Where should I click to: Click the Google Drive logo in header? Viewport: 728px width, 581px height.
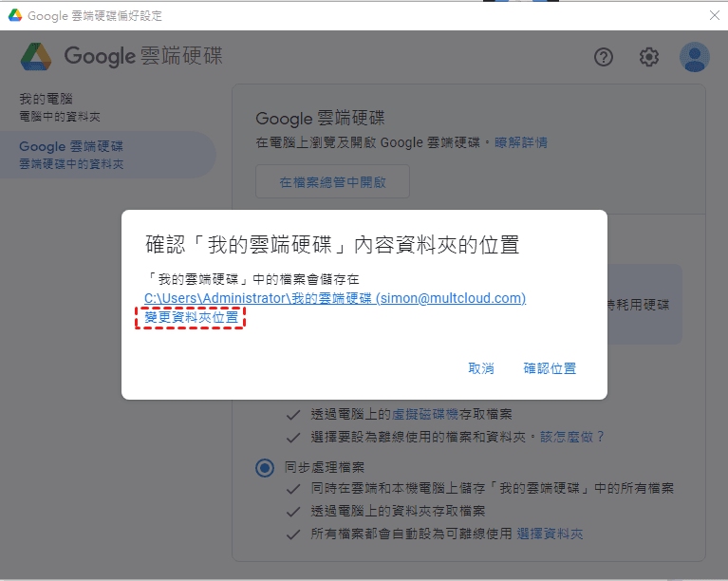36,57
